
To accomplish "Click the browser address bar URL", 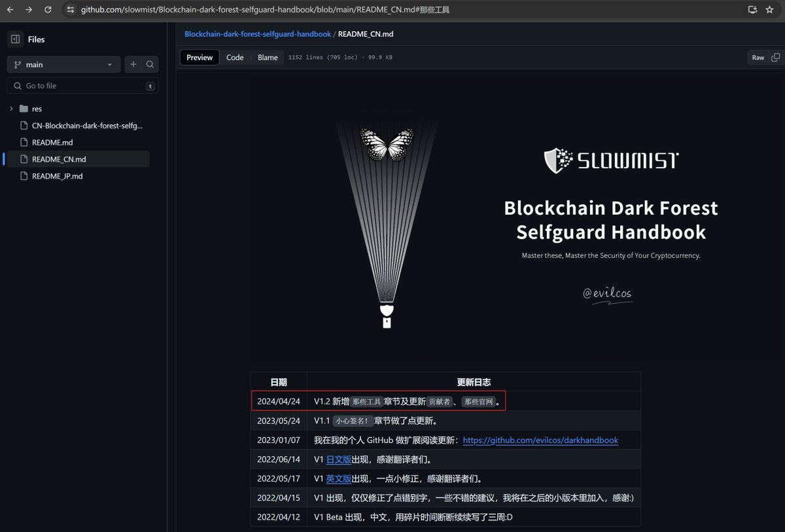I will pyautogui.click(x=265, y=10).
